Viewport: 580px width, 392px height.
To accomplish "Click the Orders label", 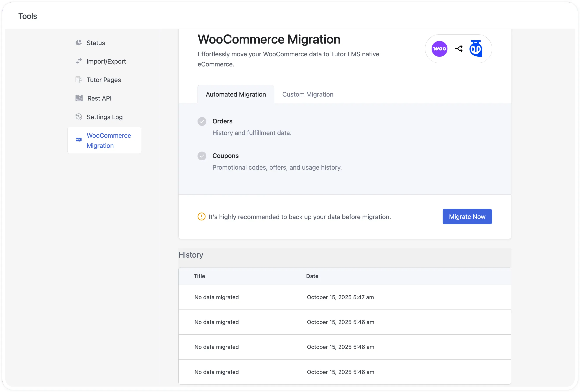I will (x=222, y=121).
